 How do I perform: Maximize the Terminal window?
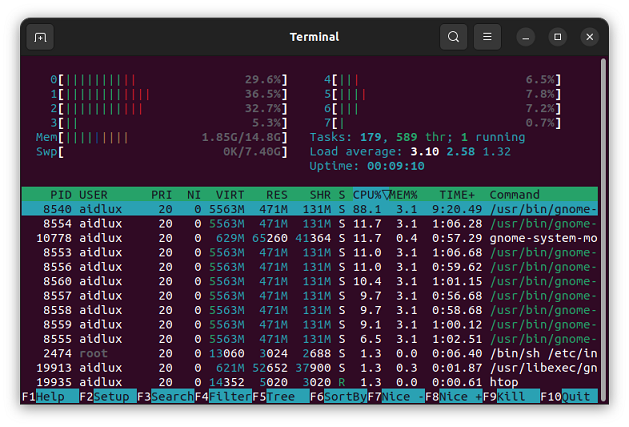558,37
